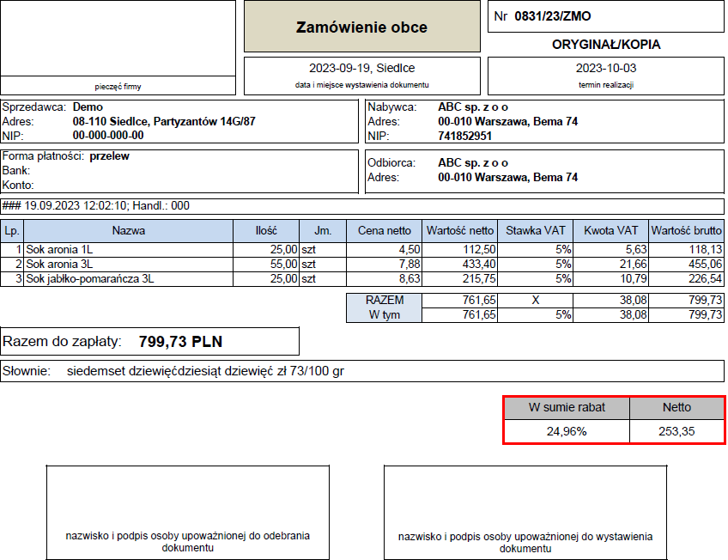728x560 pixels.
Task: Select the realization deadline 2023-10-03
Action: 605,68
